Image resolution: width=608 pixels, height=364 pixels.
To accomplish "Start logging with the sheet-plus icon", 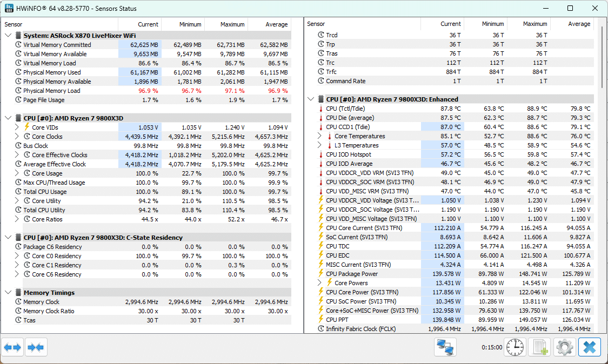I will 539,347.
